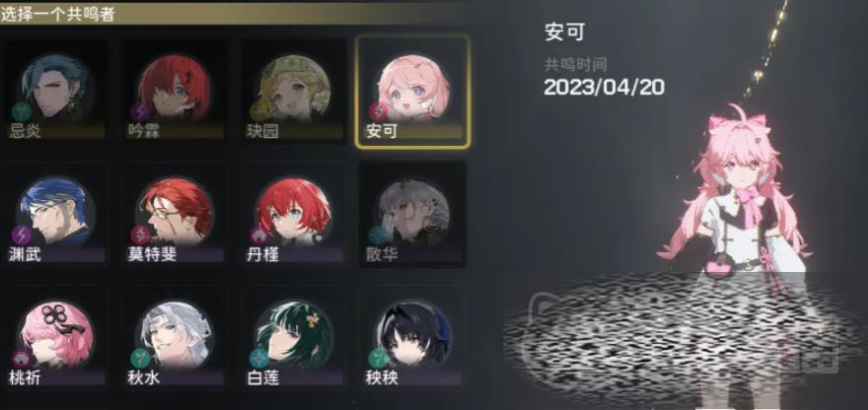
Task: Select 秋水 character card
Action: [175, 337]
